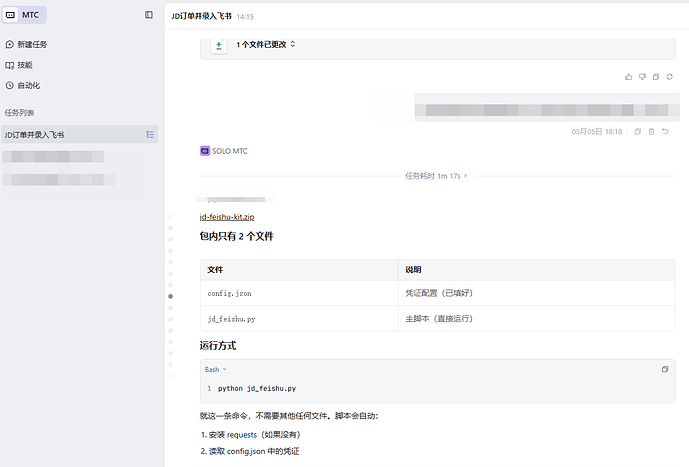
Task: Expand the 1个文件已更改 section
Action: (x=265, y=44)
